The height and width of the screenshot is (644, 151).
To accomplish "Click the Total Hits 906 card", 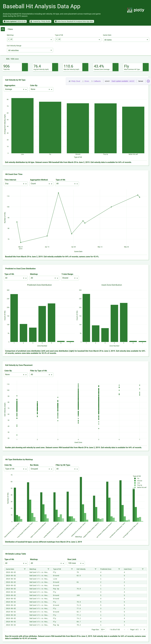I will [15, 67].
